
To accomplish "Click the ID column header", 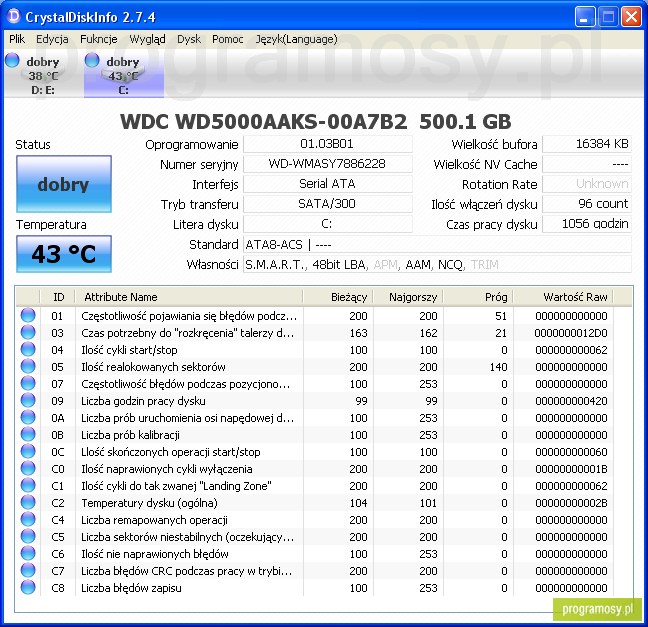I will click(x=58, y=297).
